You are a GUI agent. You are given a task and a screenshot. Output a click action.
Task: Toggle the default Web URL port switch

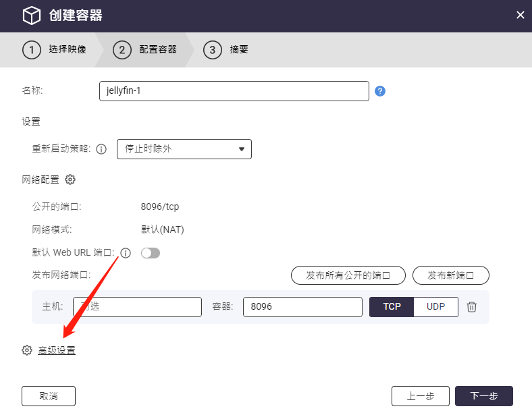point(151,253)
